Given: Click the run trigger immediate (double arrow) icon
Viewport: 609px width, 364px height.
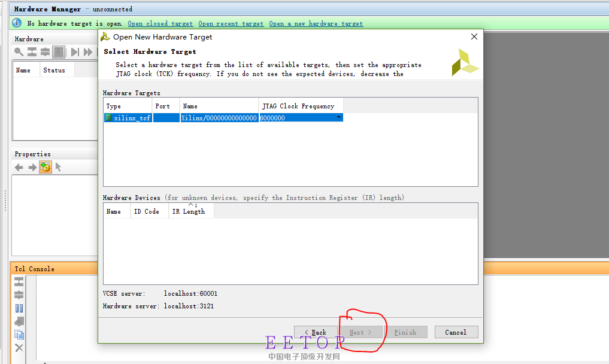Looking at the screenshot, I should tap(88, 51).
